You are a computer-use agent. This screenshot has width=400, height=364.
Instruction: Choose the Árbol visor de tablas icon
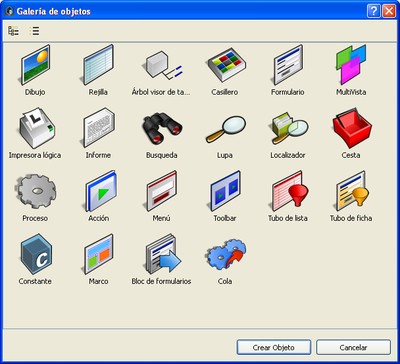[162, 65]
